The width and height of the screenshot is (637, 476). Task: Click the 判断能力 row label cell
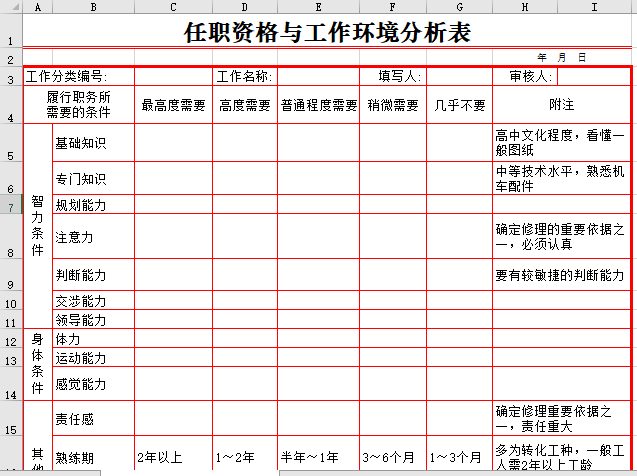[93, 274]
